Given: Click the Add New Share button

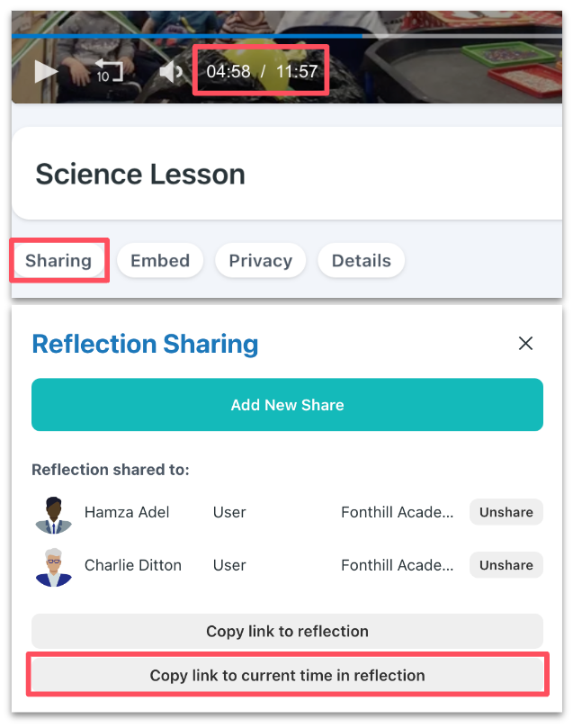Looking at the screenshot, I should [x=287, y=405].
